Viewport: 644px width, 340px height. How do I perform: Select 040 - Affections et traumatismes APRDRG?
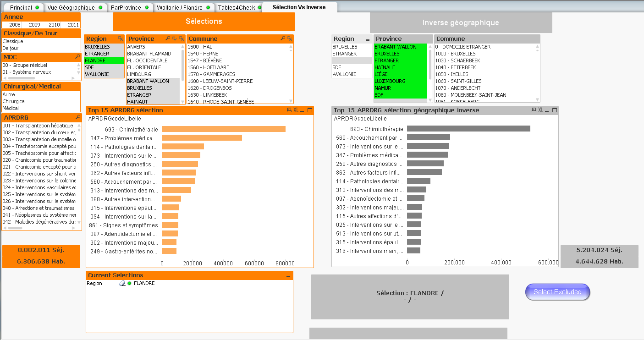coord(39,208)
